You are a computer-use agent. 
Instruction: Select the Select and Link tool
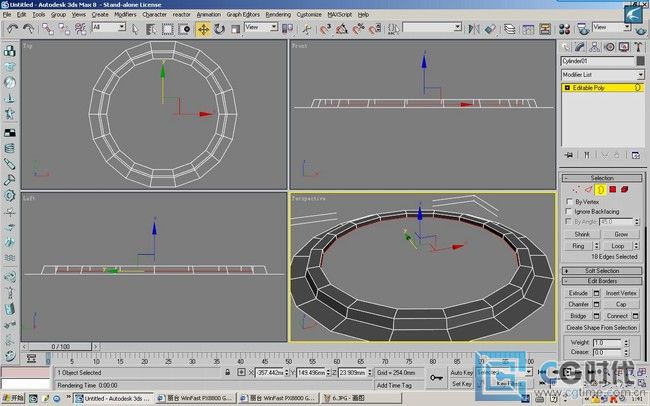click(x=48, y=29)
